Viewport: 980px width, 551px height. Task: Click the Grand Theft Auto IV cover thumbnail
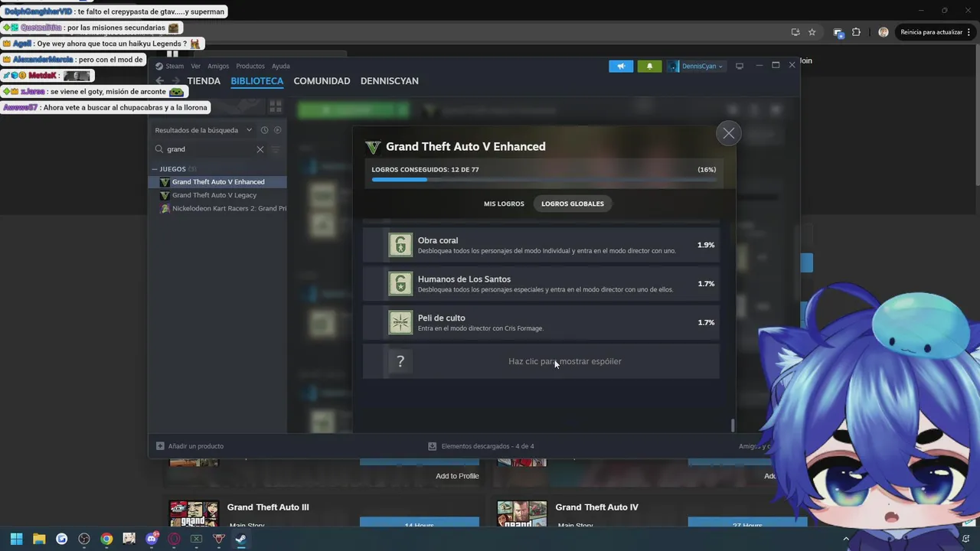(522, 514)
